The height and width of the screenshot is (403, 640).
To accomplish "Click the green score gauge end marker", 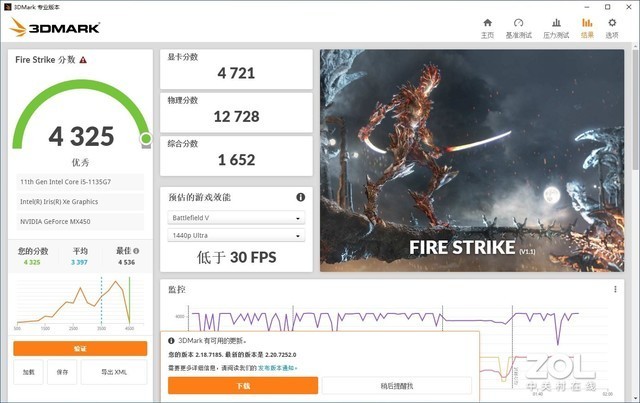I will coord(146,139).
